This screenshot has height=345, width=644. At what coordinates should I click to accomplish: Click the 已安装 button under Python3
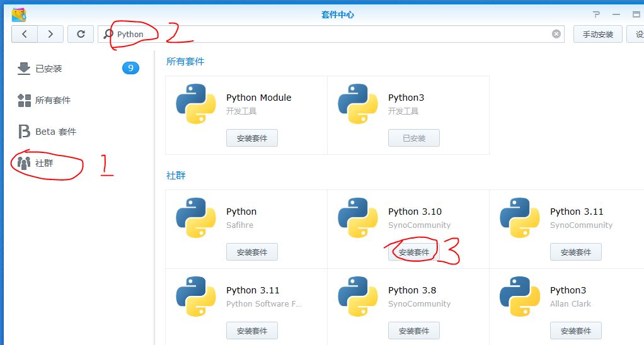[x=413, y=138]
